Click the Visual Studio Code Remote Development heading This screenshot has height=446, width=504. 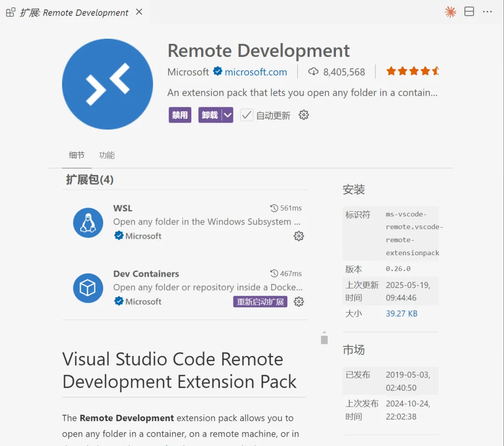pyautogui.click(x=179, y=370)
